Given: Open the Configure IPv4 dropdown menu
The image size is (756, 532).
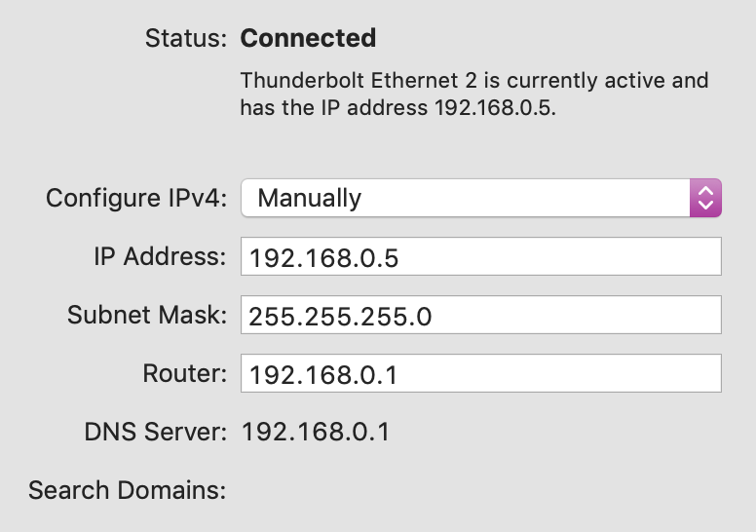Looking at the screenshot, I should point(481,198).
